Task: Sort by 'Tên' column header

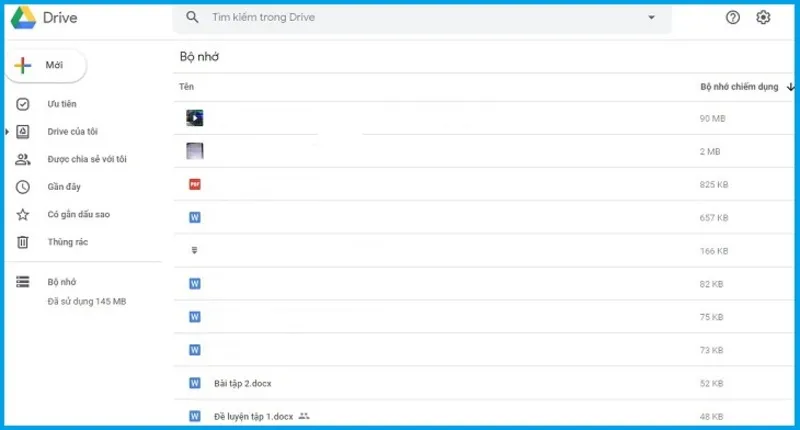Action: (x=186, y=87)
